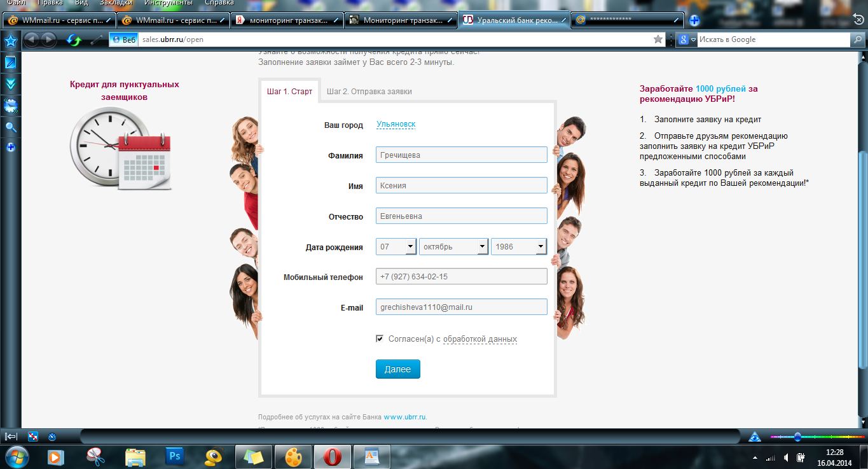Reload the current page

tap(74, 40)
